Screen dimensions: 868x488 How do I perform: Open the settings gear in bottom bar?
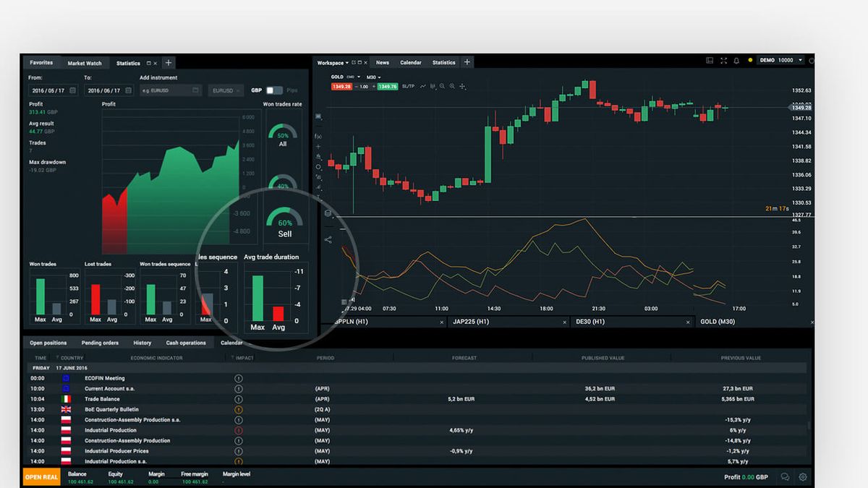(803, 477)
